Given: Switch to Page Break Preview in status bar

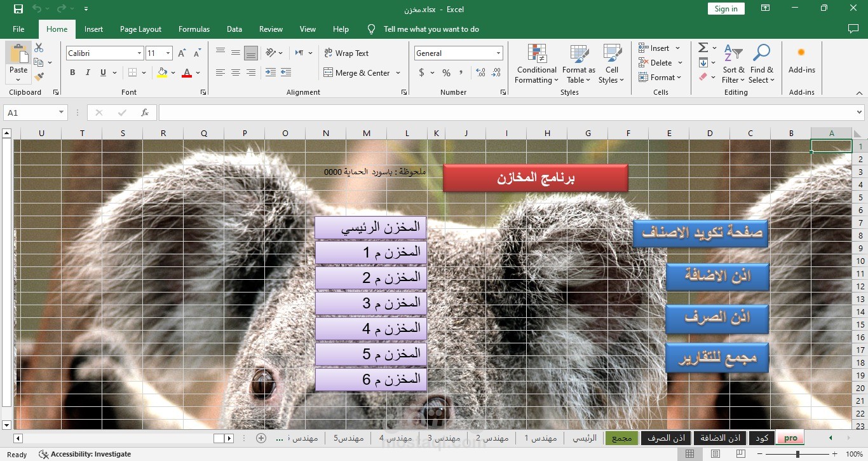Looking at the screenshot, I should click(x=741, y=454).
